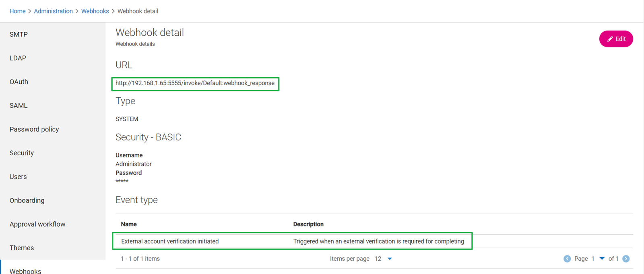Go to previous page arrow icon
Viewport: 644px width, 274px height.
(x=567, y=259)
